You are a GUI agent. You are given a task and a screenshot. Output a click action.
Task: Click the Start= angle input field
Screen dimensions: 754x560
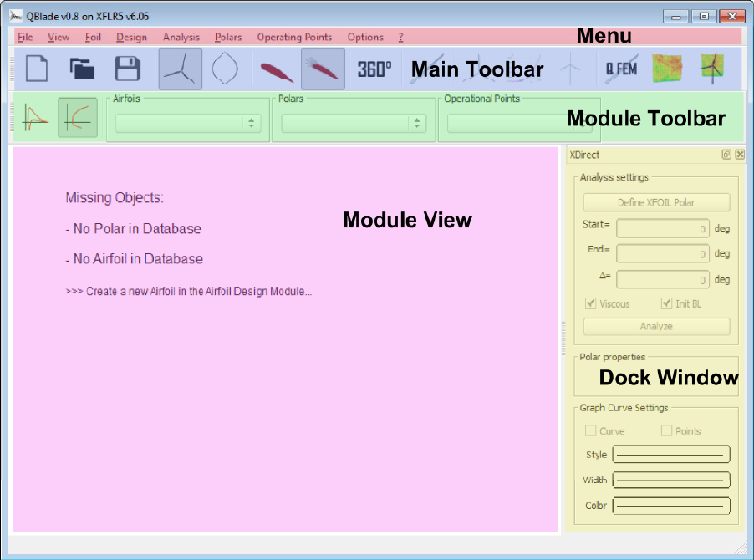coord(663,228)
